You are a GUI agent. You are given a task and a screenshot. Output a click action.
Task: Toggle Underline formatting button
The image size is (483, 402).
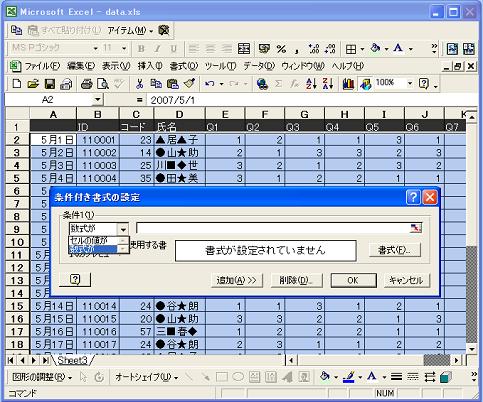173,49
